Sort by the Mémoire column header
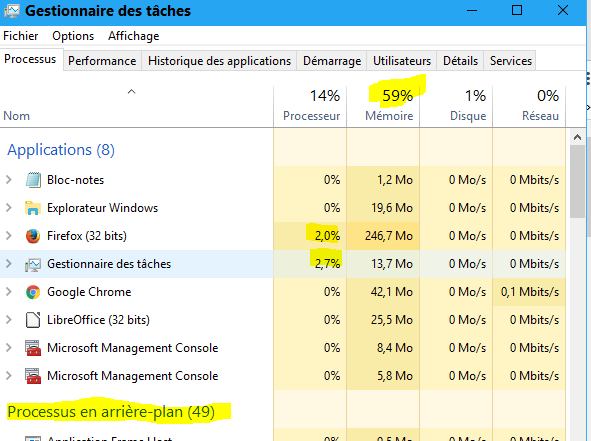591x441 pixels. point(383,107)
